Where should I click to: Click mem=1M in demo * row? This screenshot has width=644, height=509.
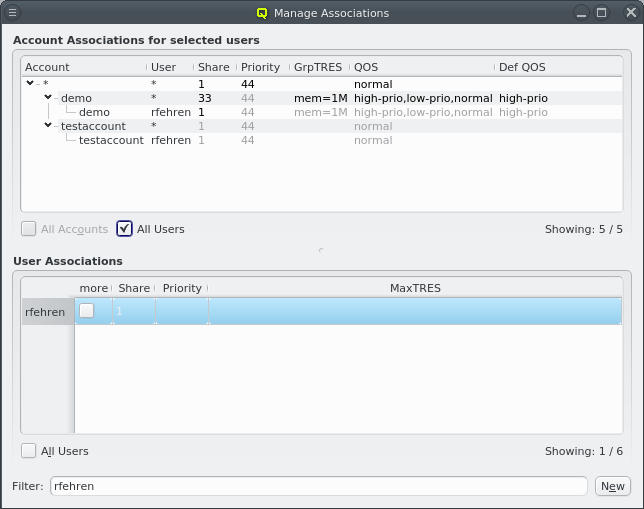[x=320, y=98]
